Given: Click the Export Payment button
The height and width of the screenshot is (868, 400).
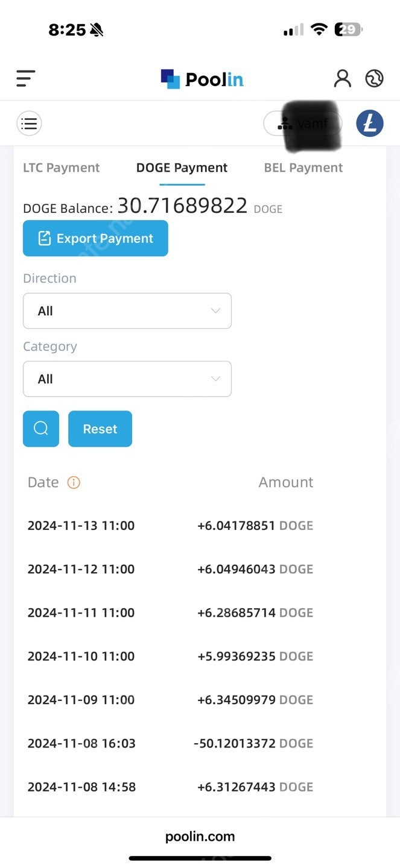Looking at the screenshot, I should [95, 239].
